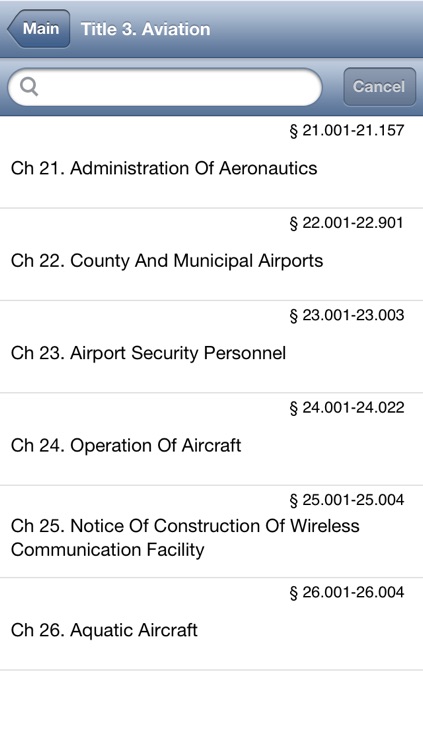The height and width of the screenshot is (750, 423).
Task: Tap the empty area below Aquatic Aircraft
Action: click(212, 710)
